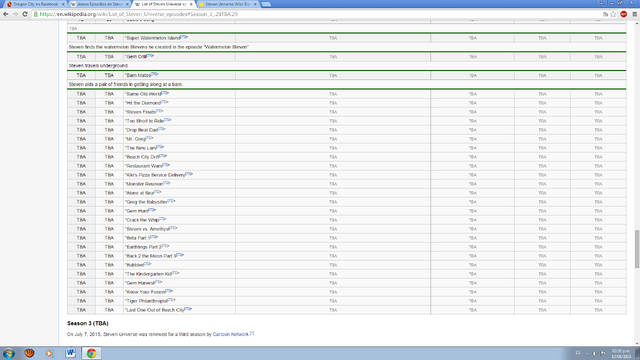This screenshot has height=360, width=640.
Task: Bookmark this page with the star icon
Action: click(x=613, y=14)
